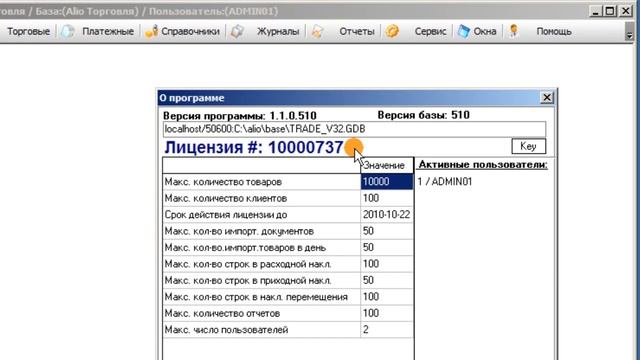Click the Отчеты reports icon
The width and height of the screenshot is (640, 360).
[318, 31]
